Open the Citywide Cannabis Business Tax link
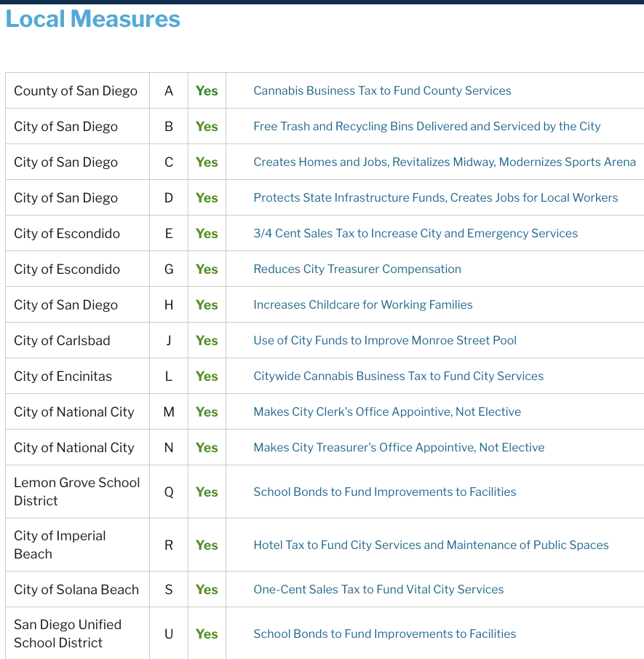644x659 pixels. tap(398, 376)
